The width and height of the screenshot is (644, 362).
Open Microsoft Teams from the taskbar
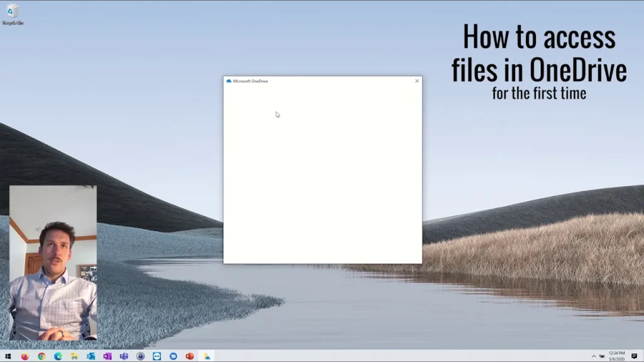pos(124,356)
